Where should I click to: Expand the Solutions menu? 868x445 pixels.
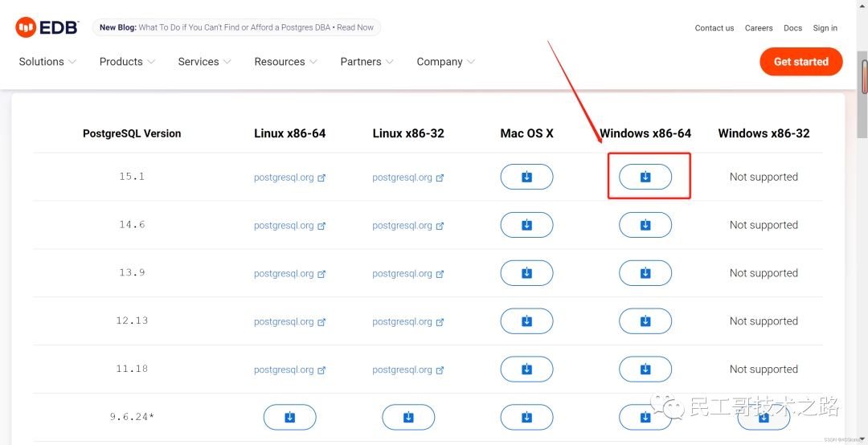[x=47, y=61]
